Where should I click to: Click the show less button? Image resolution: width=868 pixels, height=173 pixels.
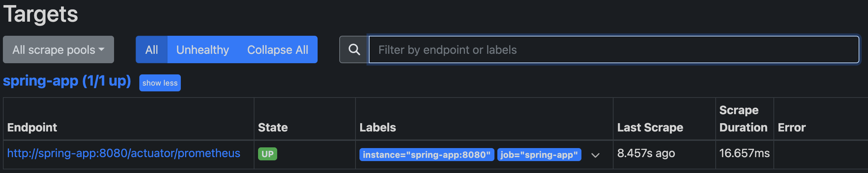click(x=160, y=83)
